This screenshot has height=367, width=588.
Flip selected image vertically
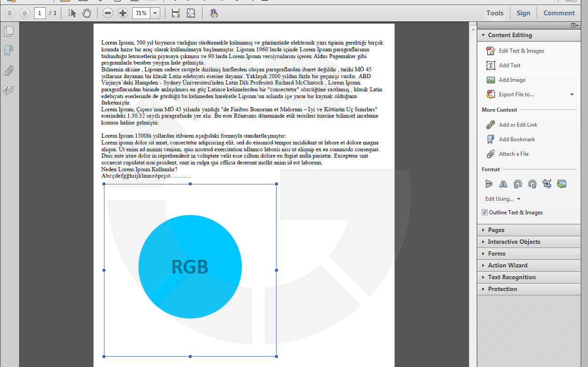(489, 184)
